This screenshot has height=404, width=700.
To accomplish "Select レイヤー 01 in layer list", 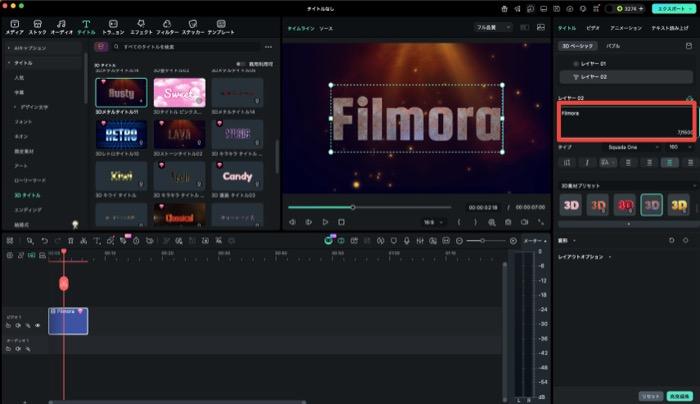I will pyautogui.click(x=593, y=64).
